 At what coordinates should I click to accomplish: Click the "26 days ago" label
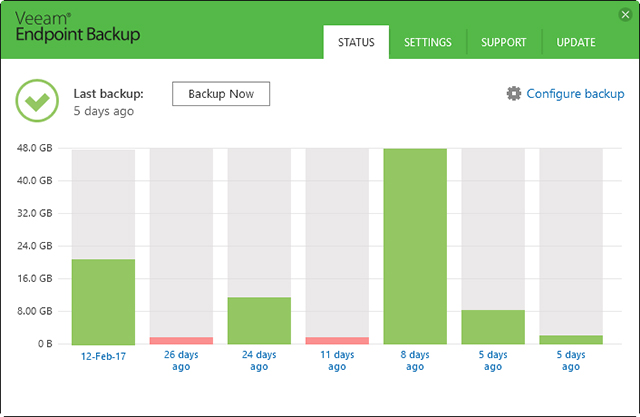pyautogui.click(x=181, y=360)
